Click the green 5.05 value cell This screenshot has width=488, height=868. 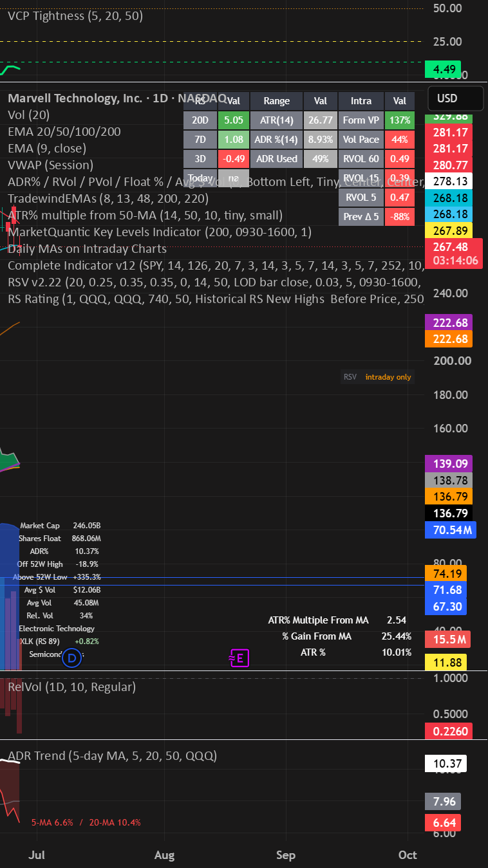234,120
